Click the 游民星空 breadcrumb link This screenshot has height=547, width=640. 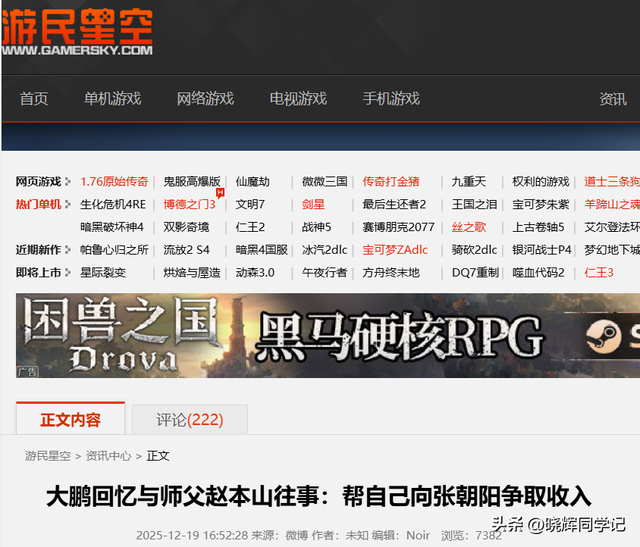point(48,456)
